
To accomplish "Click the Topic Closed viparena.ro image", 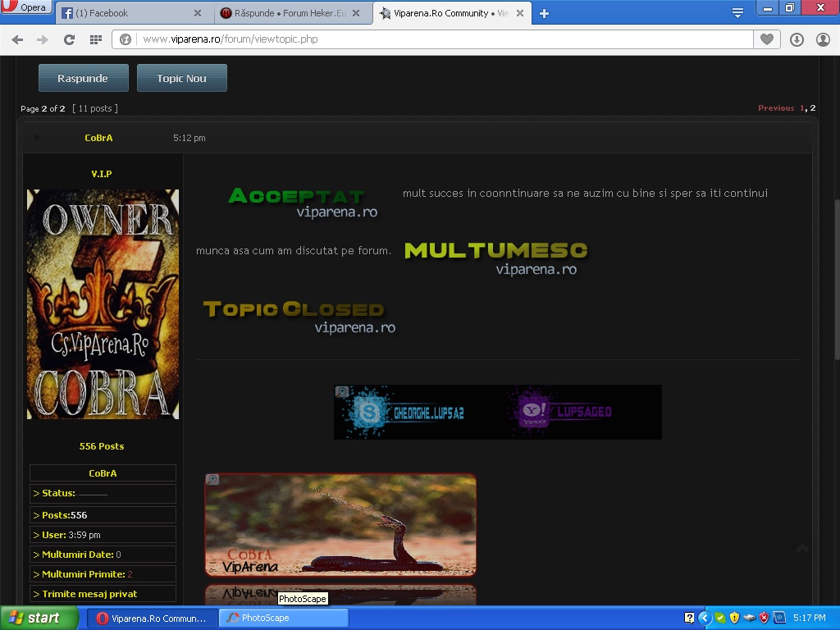I will [299, 317].
